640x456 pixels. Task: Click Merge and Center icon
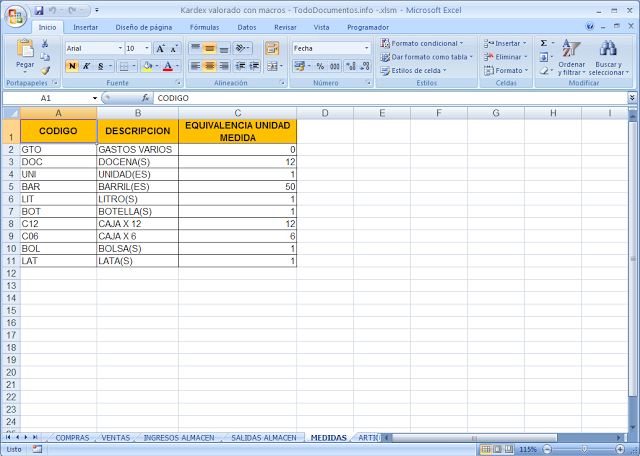[x=272, y=66]
